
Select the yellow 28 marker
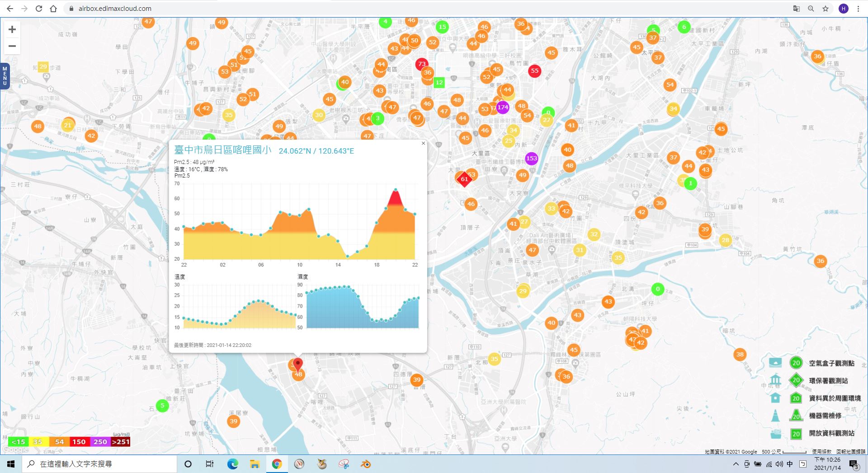(726, 240)
